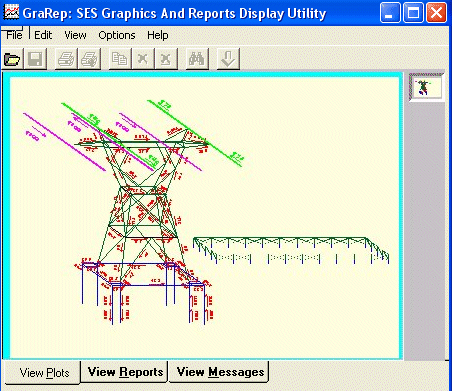Click the transmission tower plot area
The width and height of the screenshot is (452, 391).
pos(204,217)
